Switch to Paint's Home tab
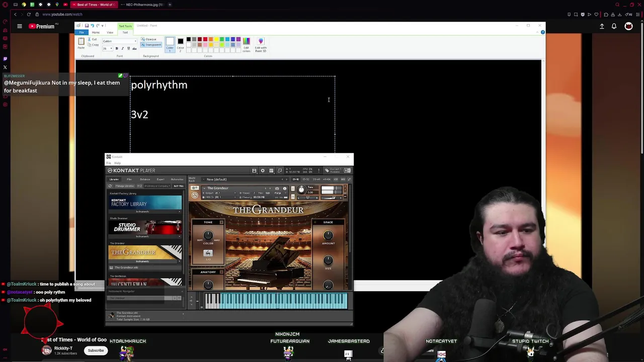Screen dimensions: 644x362 (96, 32)
